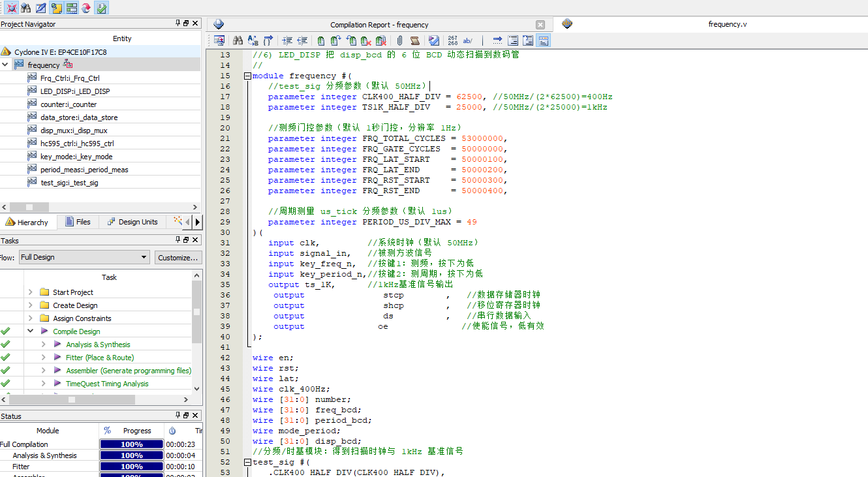Toggle the highlighted rightmost editor toolbar icon
Viewport: 868px width, 477px height.
click(x=543, y=40)
